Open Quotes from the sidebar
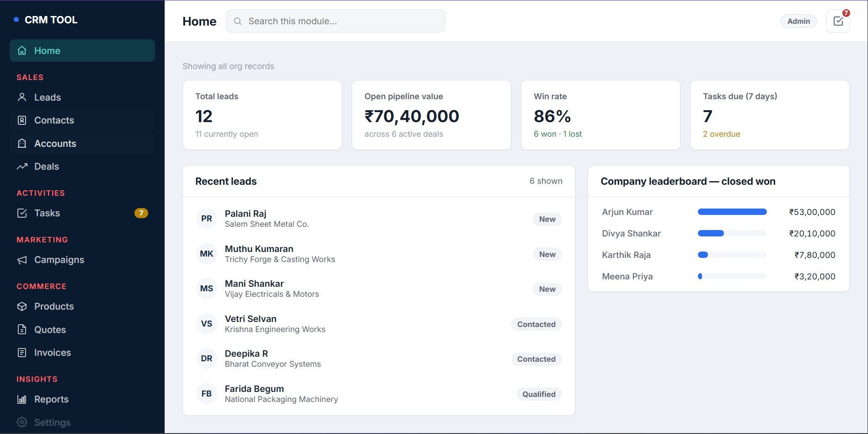Image resolution: width=868 pixels, height=434 pixels. coord(82,329)
